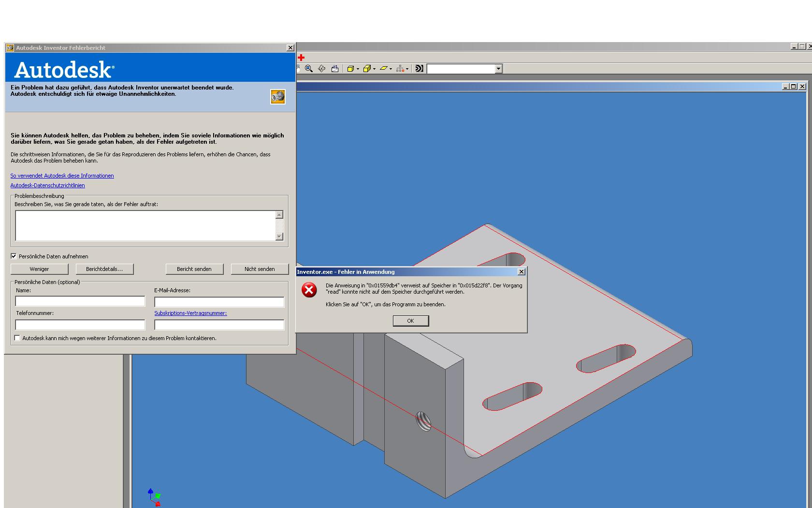Enable 'Autodesk kann mich... kontaktieren' checkbox

(17, 338)
